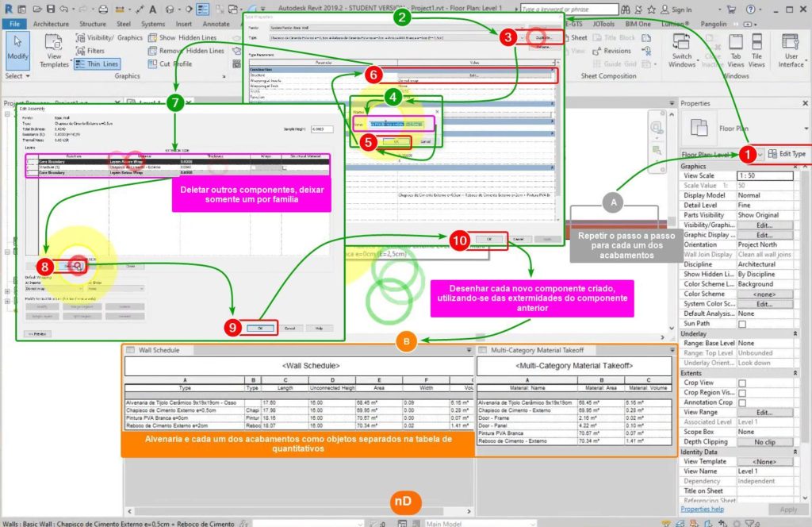Viewport: 812px width, 527px height.
Task: Expand the Floor Plan type selector dropdown
Action: click(761, 153)
